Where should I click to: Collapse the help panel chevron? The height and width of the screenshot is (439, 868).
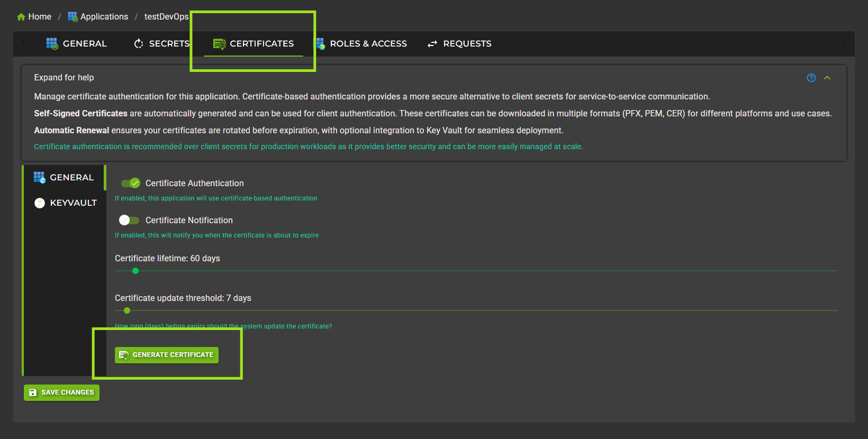[x=827, y=78]
